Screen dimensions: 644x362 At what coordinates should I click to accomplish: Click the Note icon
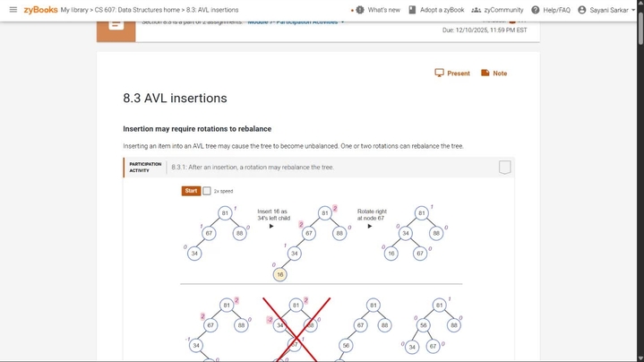[485, 73]
